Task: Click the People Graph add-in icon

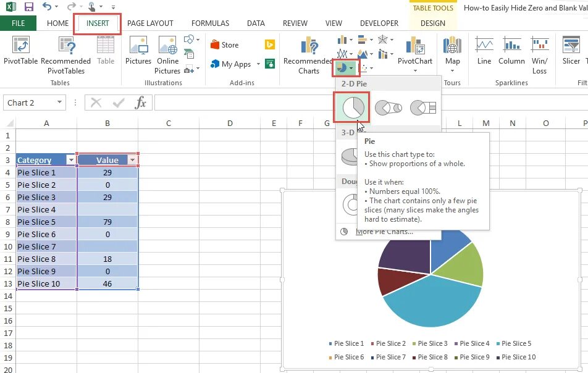Action: [x=270, y=64]
